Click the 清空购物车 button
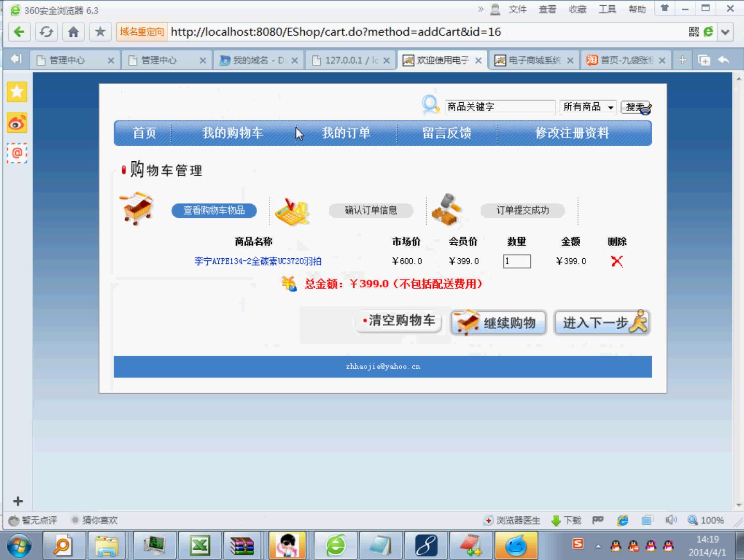This screenshot has height=560, width=744. (x=399, y=320)
